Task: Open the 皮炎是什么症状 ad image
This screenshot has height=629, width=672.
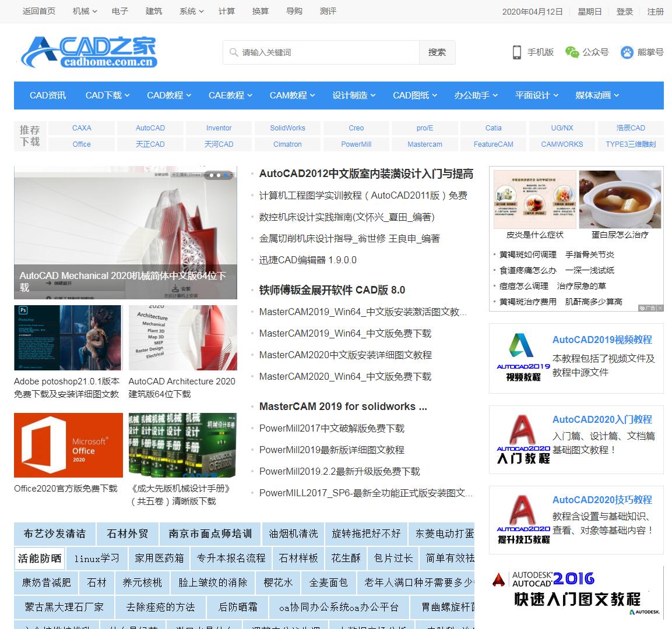Action: (534, 199)
